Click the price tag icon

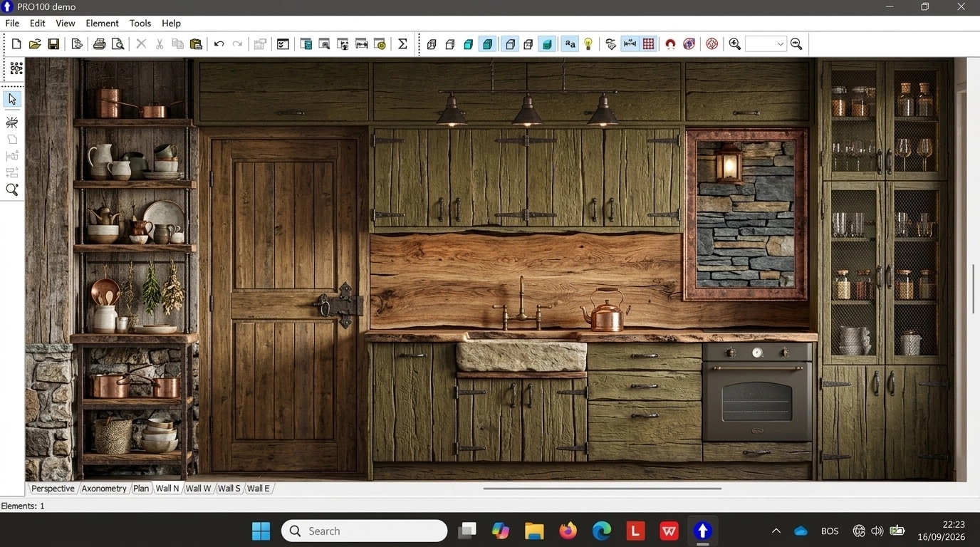611,44
